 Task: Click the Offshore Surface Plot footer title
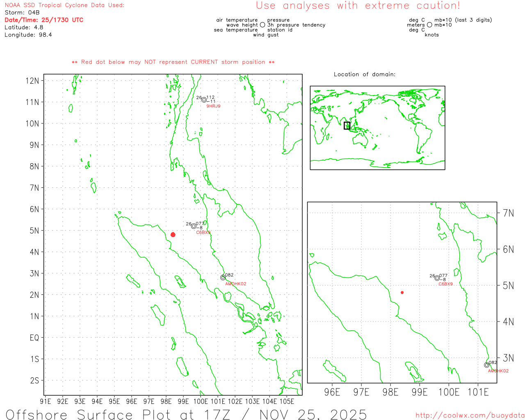tap(187, 414)
